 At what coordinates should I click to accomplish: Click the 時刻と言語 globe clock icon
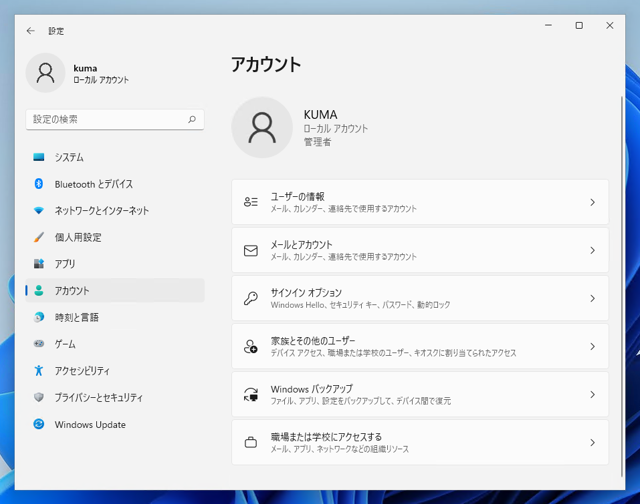coord(39,317)
